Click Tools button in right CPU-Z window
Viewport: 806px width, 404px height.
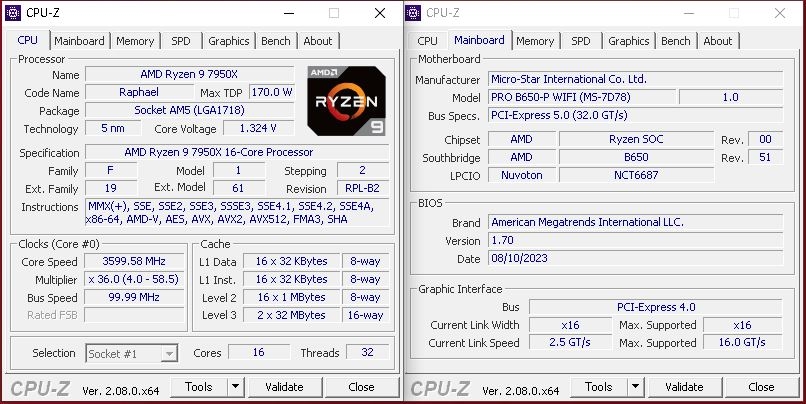pos(598,387)
